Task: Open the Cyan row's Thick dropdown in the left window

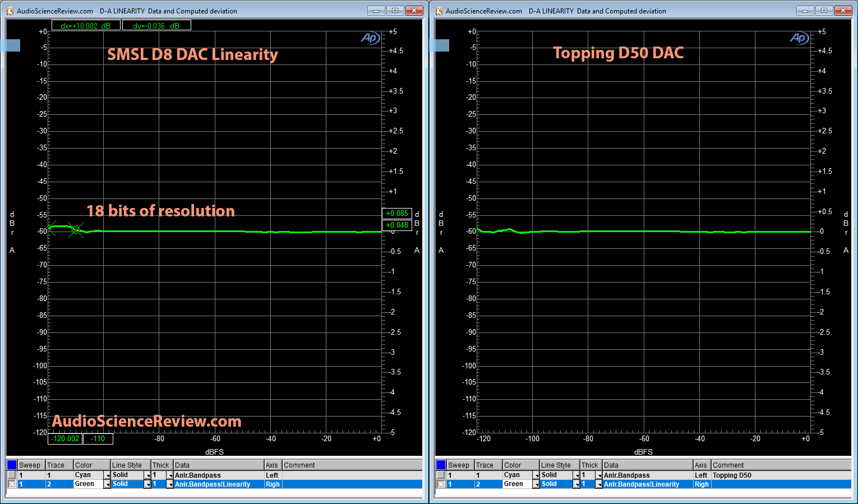Action: coord(170,475)
